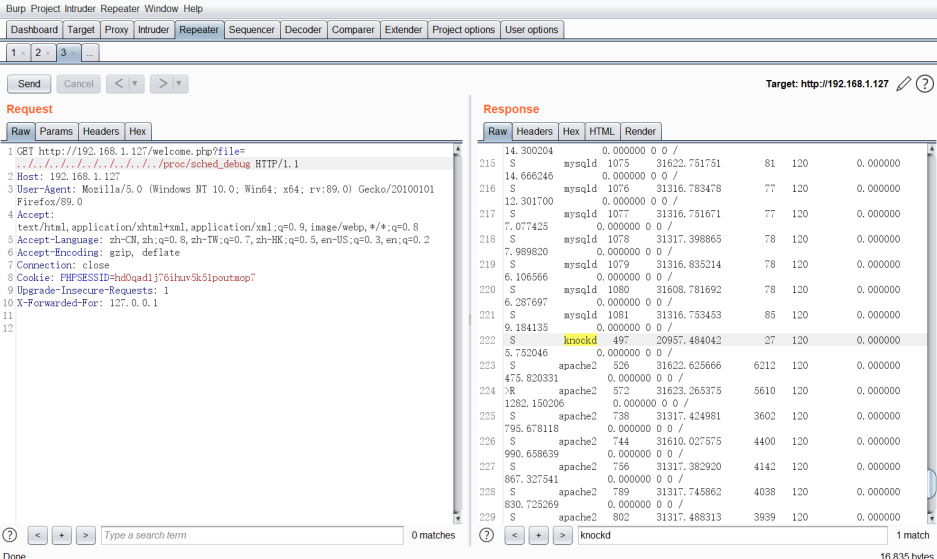Click response scrollbar thumb

(932, 484)
